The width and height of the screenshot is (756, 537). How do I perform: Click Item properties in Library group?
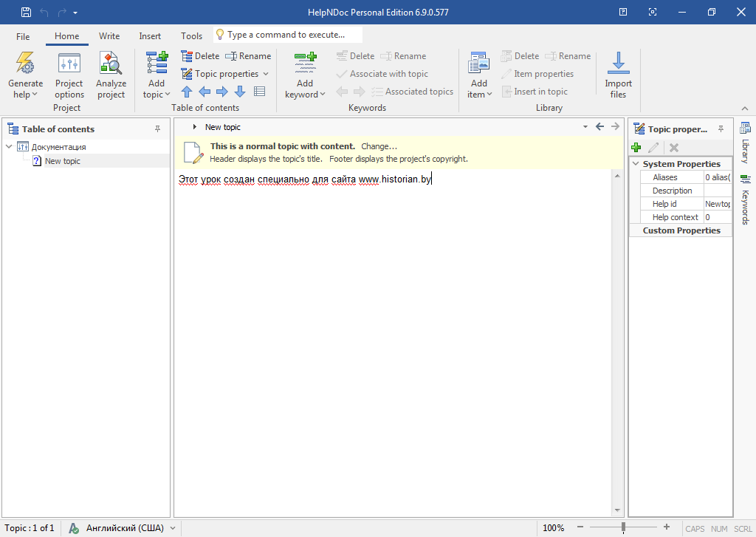pos(537,74)
